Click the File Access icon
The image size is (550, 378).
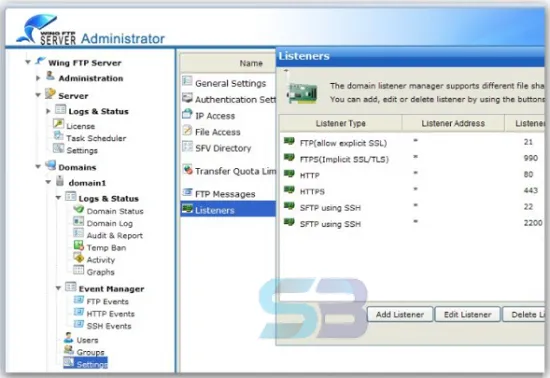click(187, 130)
